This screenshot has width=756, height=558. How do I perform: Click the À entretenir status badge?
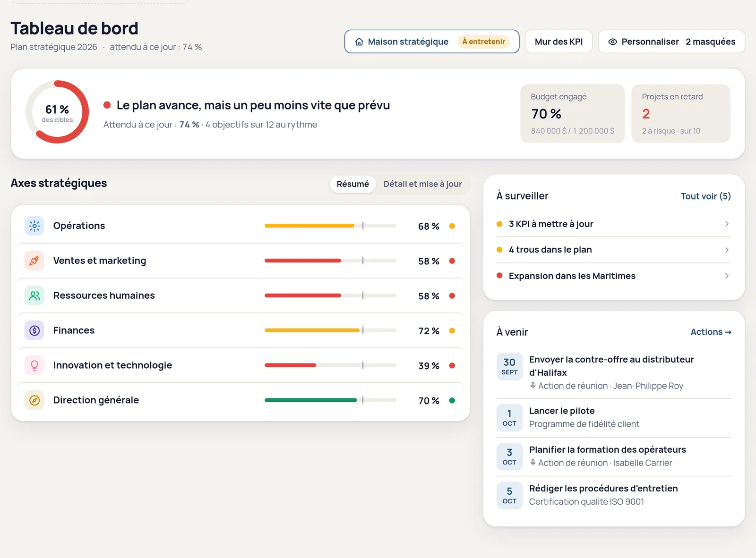(x=483, y=42)
